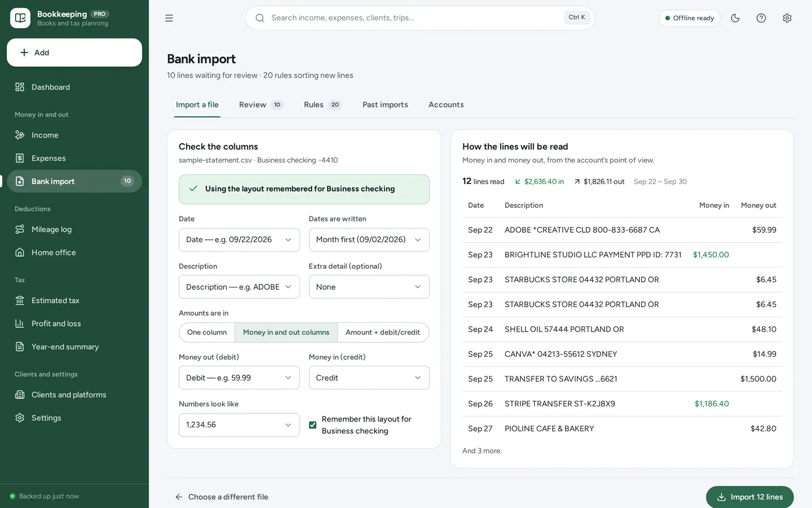Click the Profit and loss chart icon
Screen dimensions: 812x508
[x=20, y=324]
